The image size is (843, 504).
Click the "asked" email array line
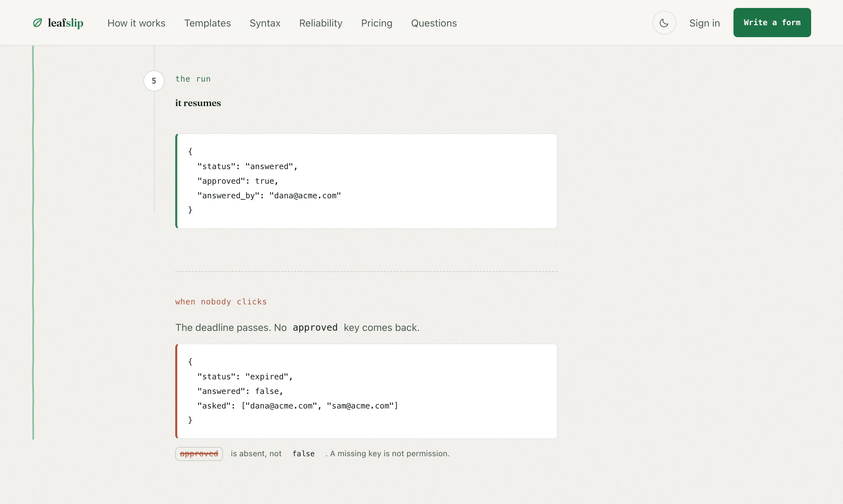[298, 406]
